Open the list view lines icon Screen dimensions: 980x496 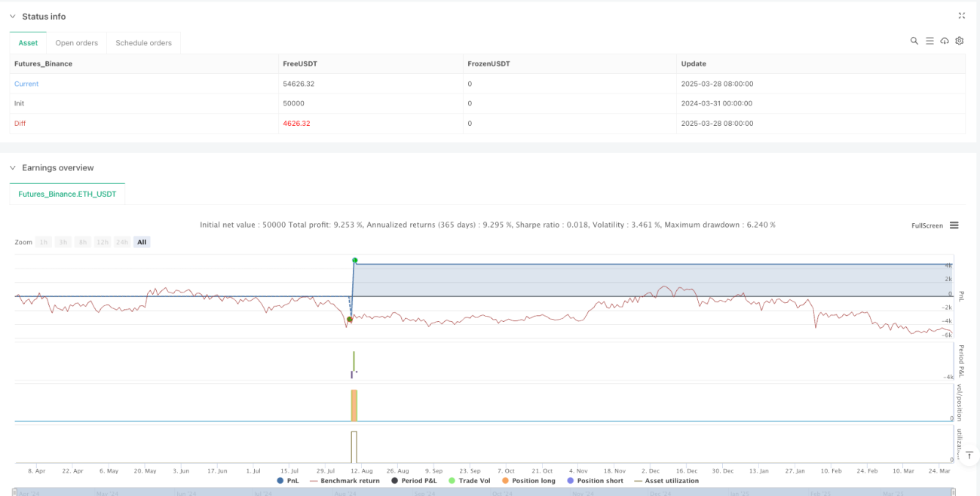929,41
